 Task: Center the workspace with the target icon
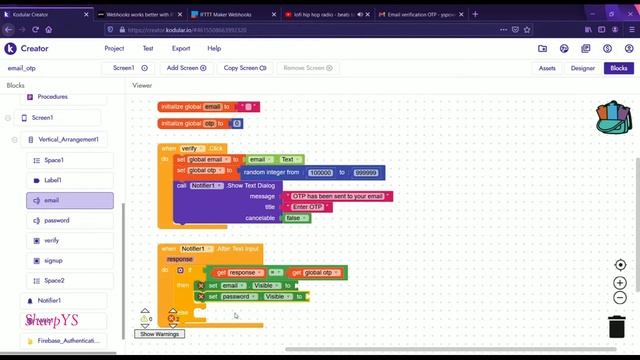pos(620,265)
